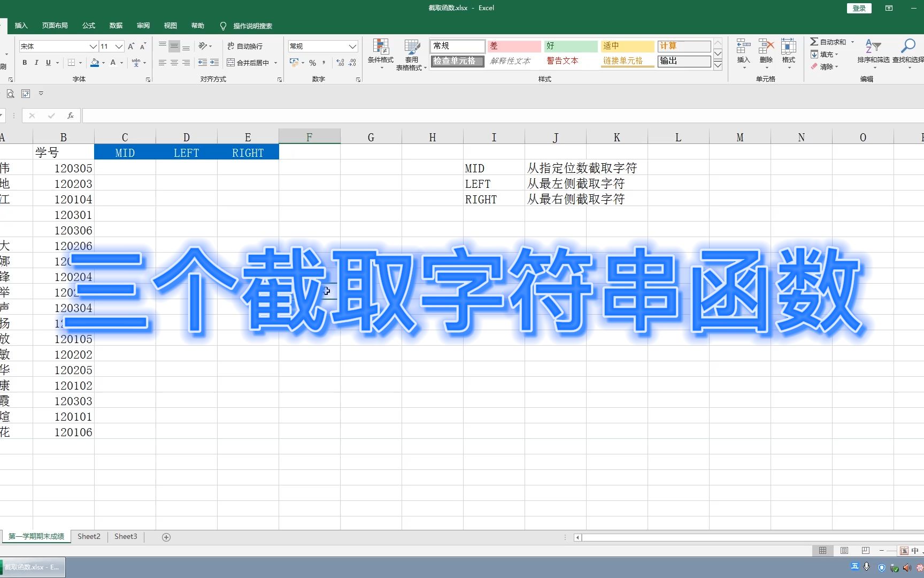The height and width of the screenshot is (578, 924).
Task: Click the text orientation icon
Action: pyautogui.click(x=203, y=46)
